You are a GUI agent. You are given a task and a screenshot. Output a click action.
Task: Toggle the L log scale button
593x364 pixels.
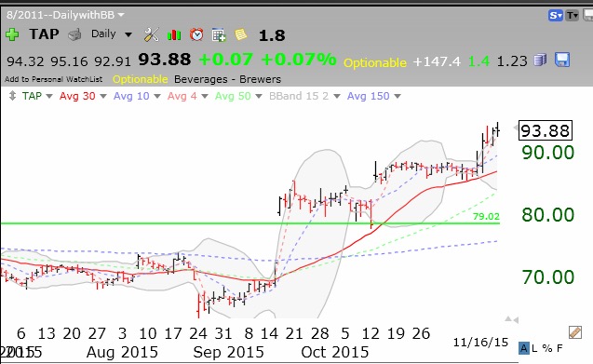[x=534, y=348]
